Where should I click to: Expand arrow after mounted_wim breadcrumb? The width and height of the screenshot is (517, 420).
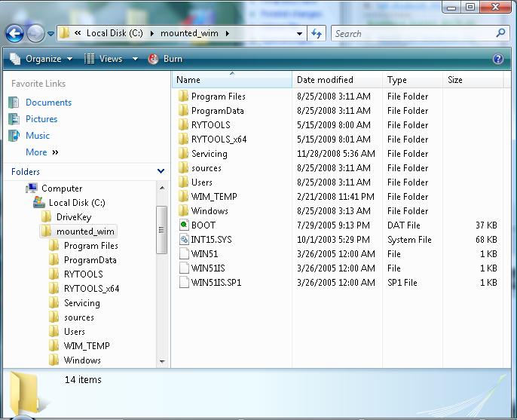[227, 34]
